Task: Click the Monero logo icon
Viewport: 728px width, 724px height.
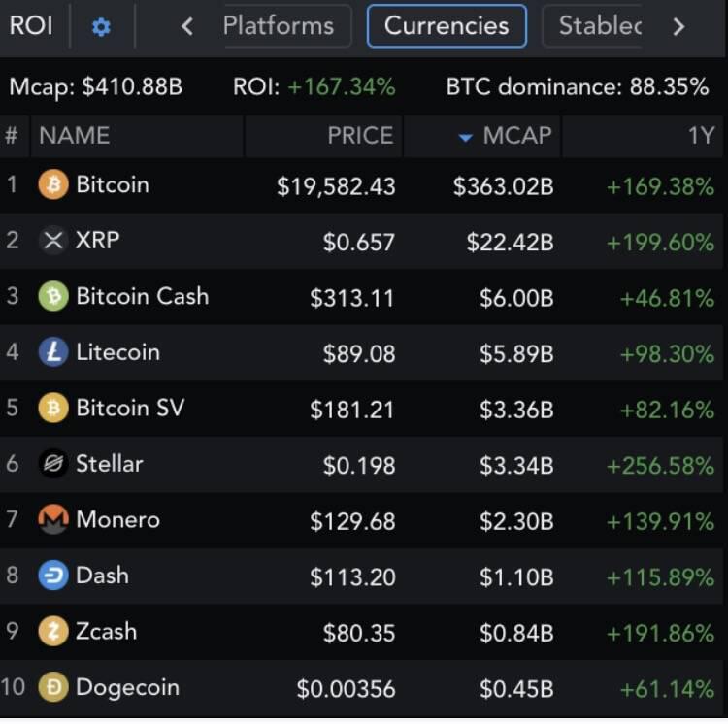Action: pos(53,520)
